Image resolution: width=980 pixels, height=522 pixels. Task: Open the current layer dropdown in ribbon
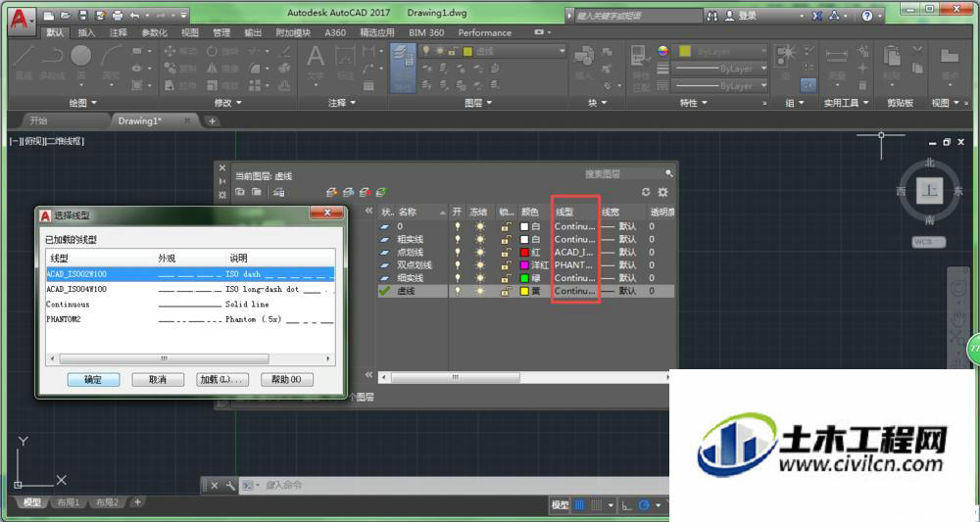(562, 51)
